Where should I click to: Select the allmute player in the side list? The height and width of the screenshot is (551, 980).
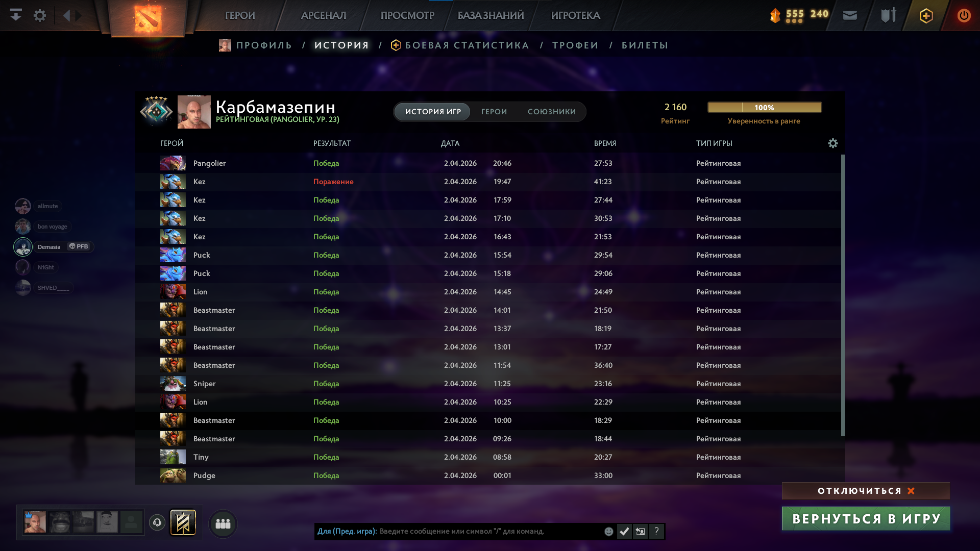[x=38, y=206]
